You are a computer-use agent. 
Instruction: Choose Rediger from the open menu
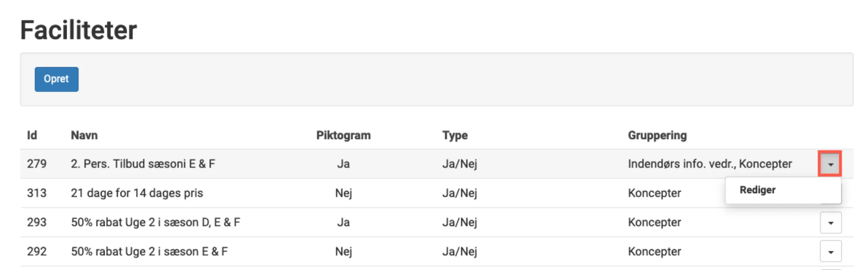pos(758,190)
